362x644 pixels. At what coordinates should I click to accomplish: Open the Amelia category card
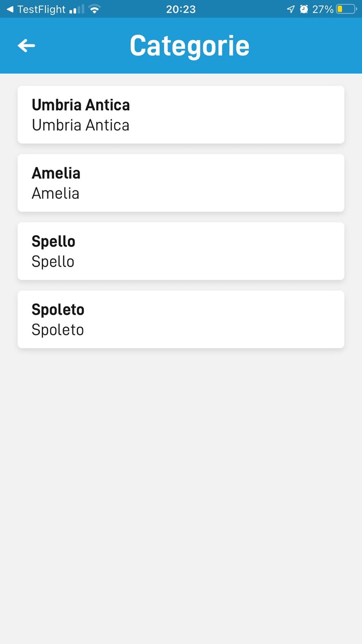(x=181, y=183)
